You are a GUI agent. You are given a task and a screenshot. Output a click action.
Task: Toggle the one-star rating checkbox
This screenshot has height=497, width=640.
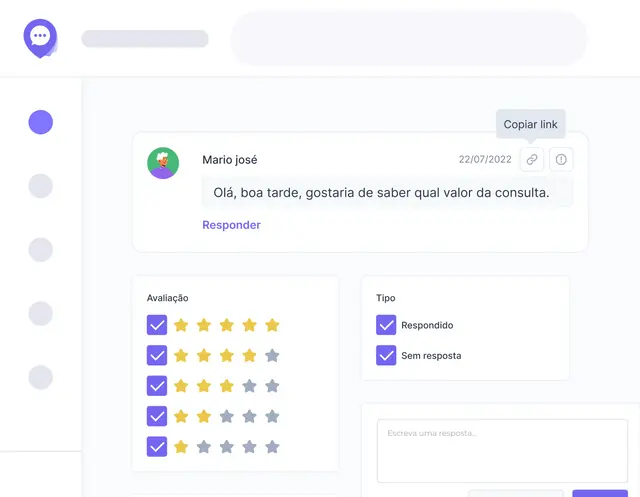click(x=157, y=446)
